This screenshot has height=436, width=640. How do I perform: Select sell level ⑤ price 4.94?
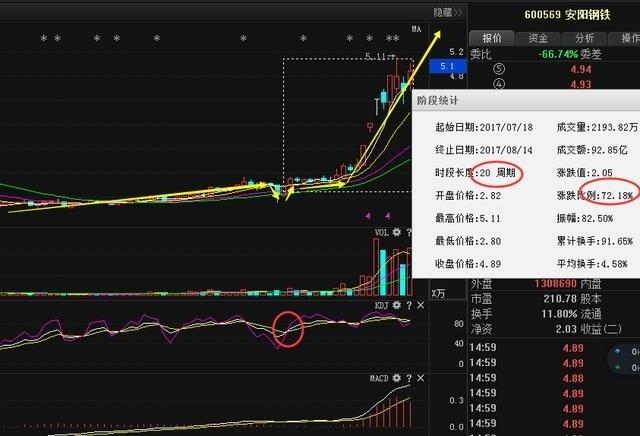pyautogui.click(x=581, y=69)
